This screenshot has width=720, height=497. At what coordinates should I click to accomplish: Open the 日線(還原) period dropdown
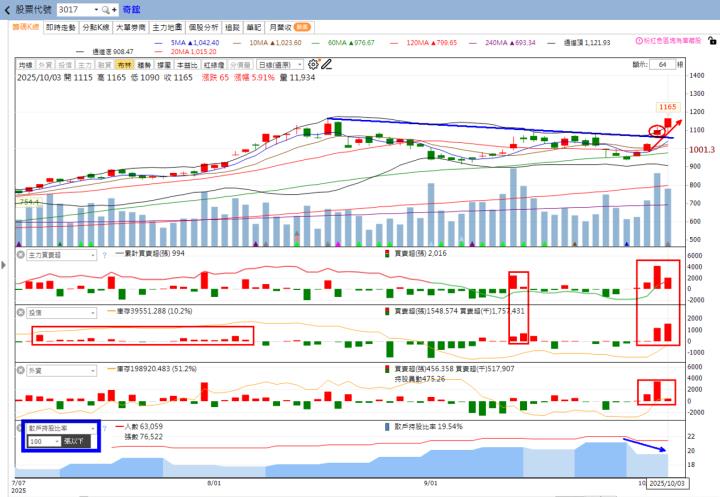pyautogui.click(x=280, y=65)
